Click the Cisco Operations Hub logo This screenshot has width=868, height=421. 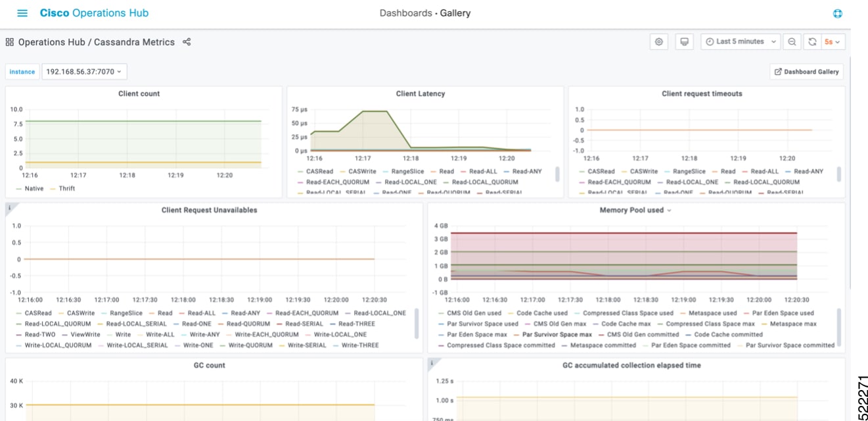pos(94,13)
